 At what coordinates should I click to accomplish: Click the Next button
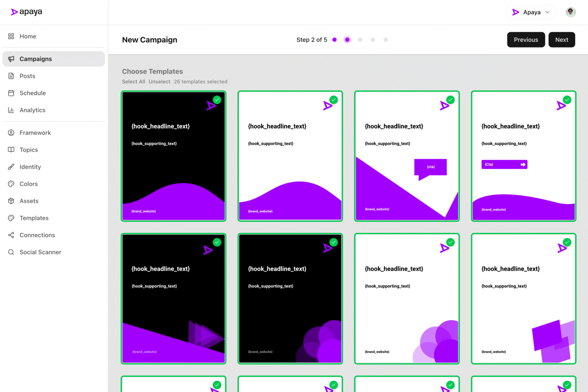tap(562, 40)
